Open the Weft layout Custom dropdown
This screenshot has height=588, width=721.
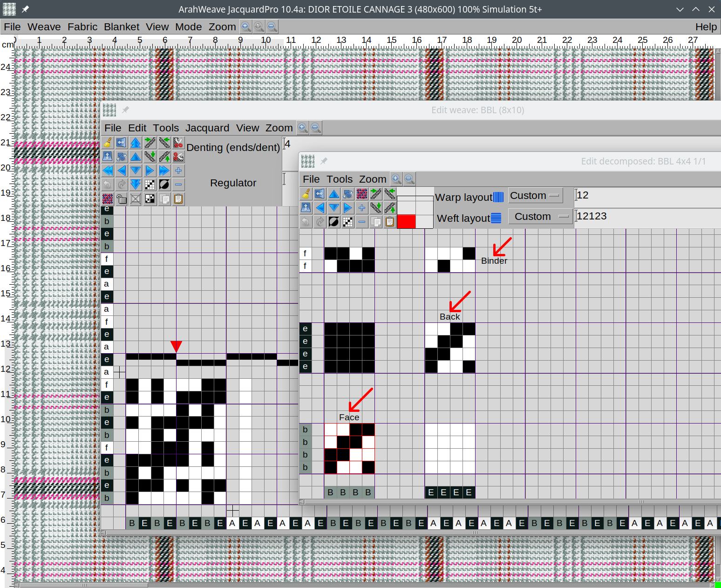[x=540, y=217]
